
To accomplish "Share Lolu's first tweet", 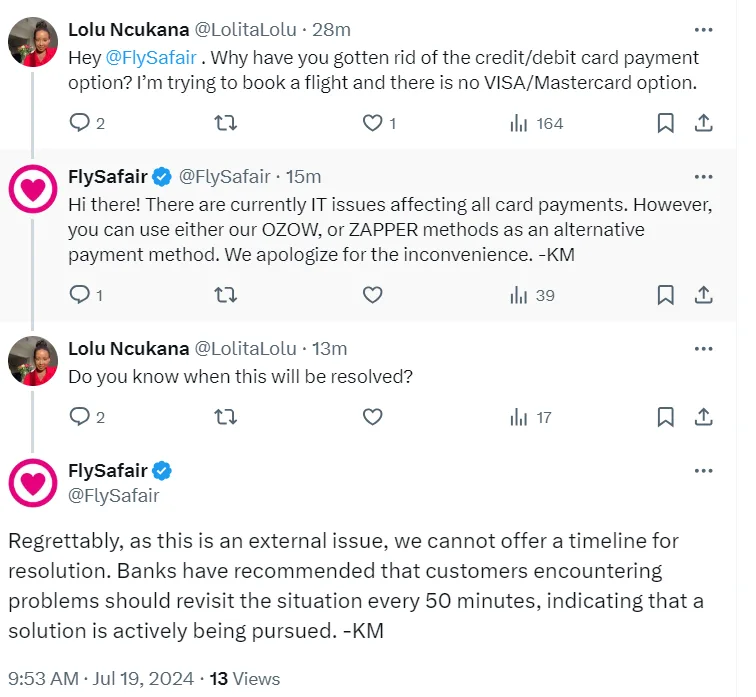I will [x=703, y=123].
